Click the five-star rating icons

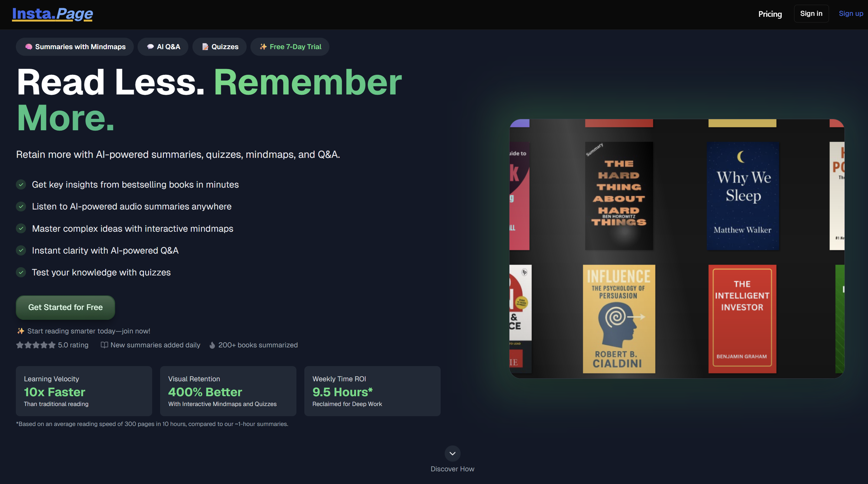point(36,345)
